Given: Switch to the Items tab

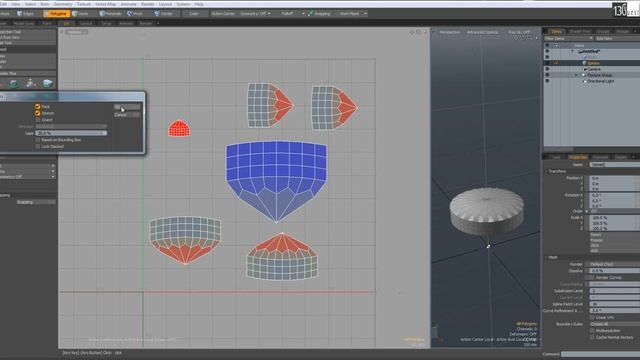Looking at the screenshot, I should click(x=556, y=31).
